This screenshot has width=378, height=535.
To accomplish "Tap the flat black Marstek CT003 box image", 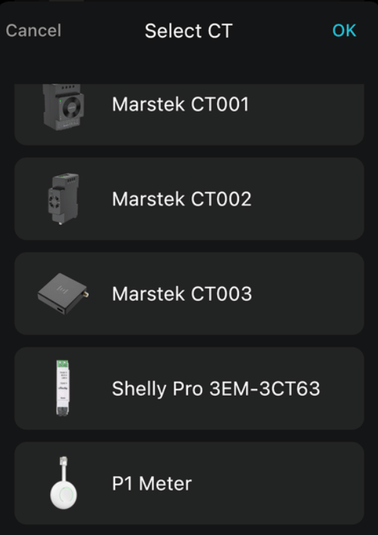I will tap(63, 293).
